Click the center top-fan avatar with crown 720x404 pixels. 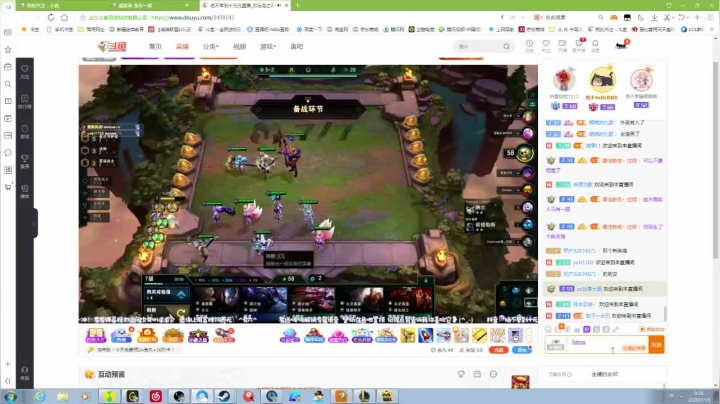tap(602, 80)
